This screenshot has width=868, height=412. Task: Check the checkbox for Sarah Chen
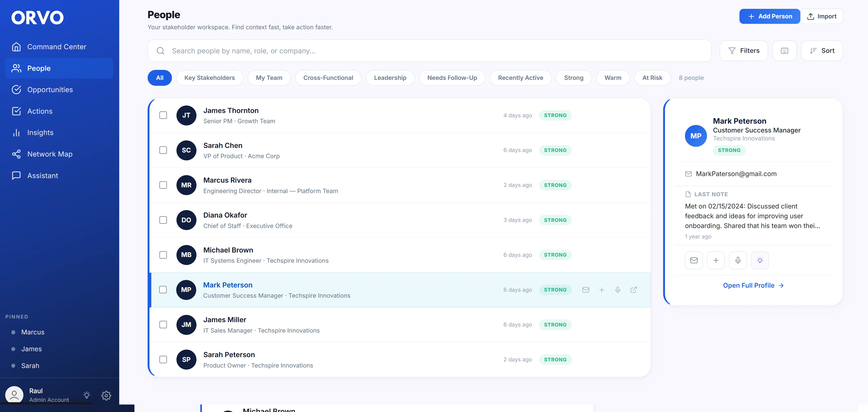coord(163,150)
